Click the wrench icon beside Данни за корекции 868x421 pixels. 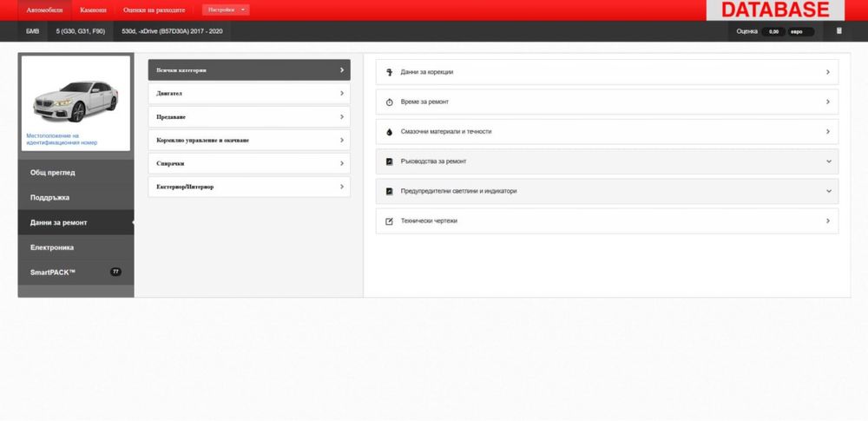(389, 72)
